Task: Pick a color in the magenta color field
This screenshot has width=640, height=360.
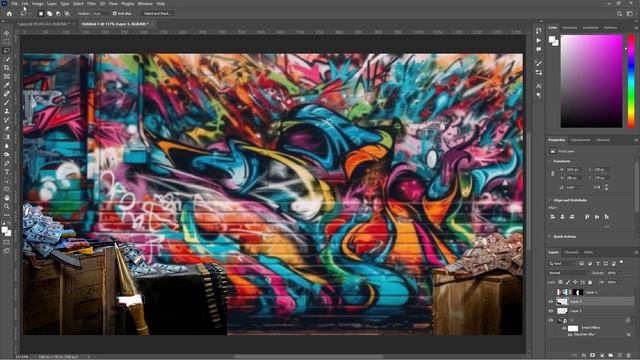Action: coord(591,81)
